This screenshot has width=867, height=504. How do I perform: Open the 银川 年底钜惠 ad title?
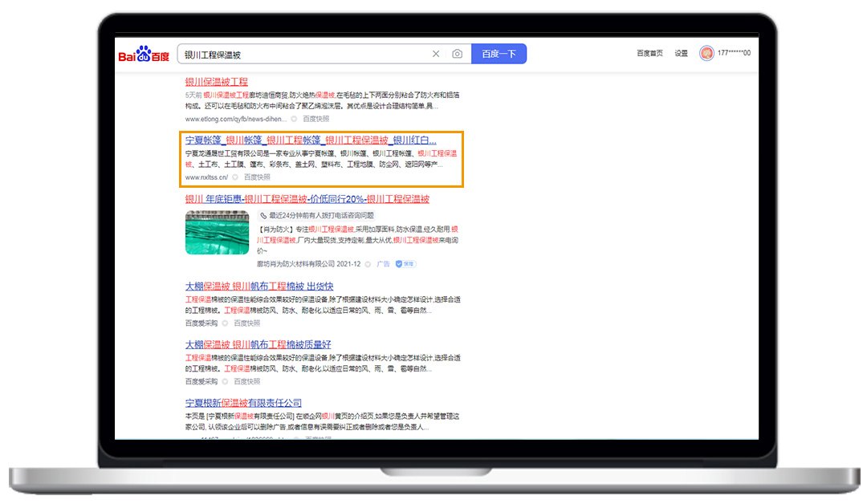click(x=307, y=199)
